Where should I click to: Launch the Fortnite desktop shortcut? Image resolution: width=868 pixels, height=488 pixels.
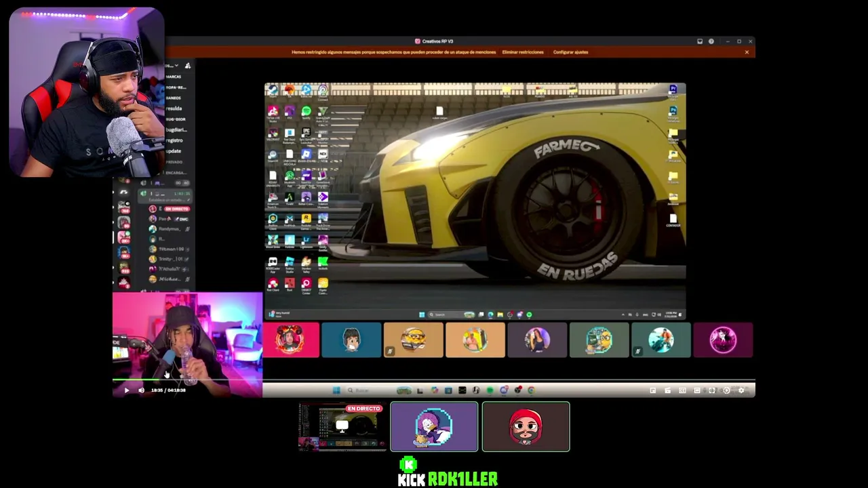click(290, 241)
